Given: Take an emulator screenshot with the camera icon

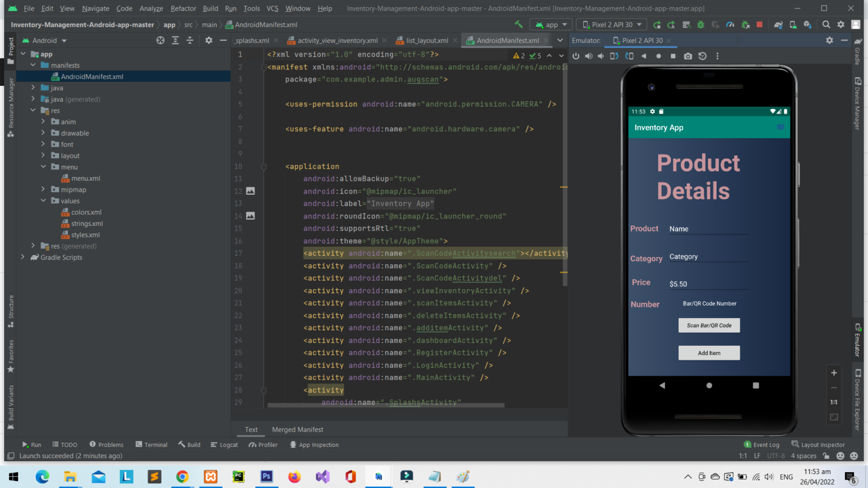Looking at the screenshot, I should (688, 55).
